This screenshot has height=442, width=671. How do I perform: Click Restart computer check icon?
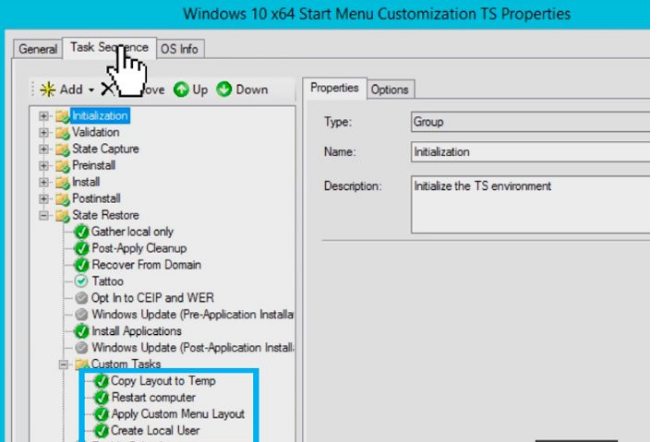pyautogui.click(x=101, y=398)
